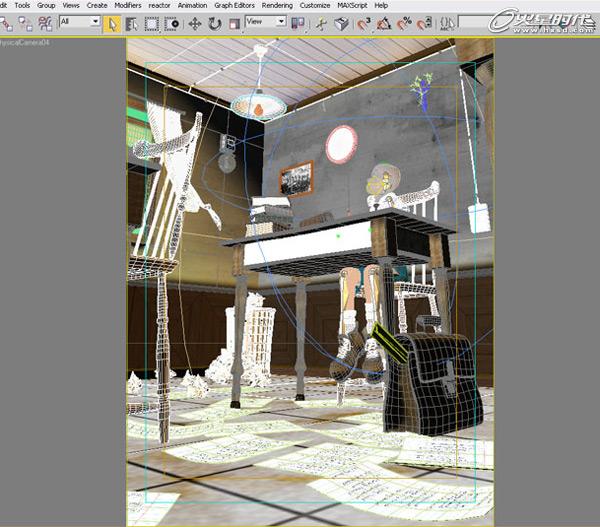
Task: Open the Graph Editors menu
Action: point(234,5)
